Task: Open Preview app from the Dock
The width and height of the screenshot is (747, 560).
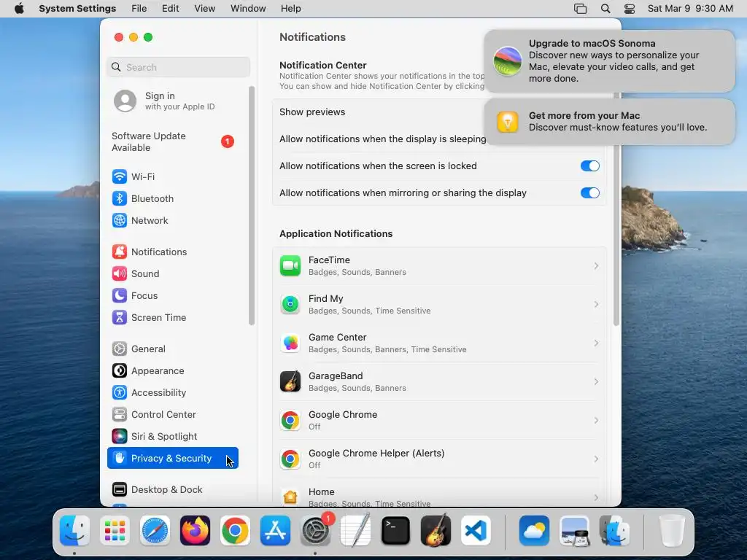Action: tap(575, 531)
